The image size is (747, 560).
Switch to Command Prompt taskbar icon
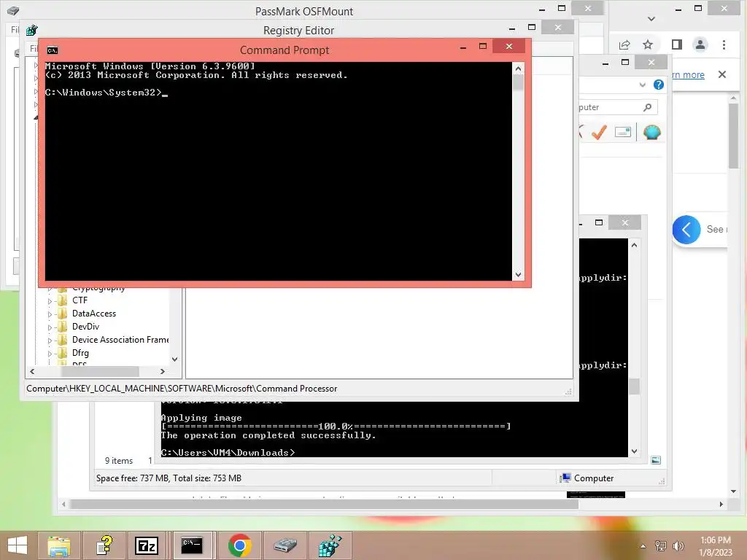tap(192, 545)
